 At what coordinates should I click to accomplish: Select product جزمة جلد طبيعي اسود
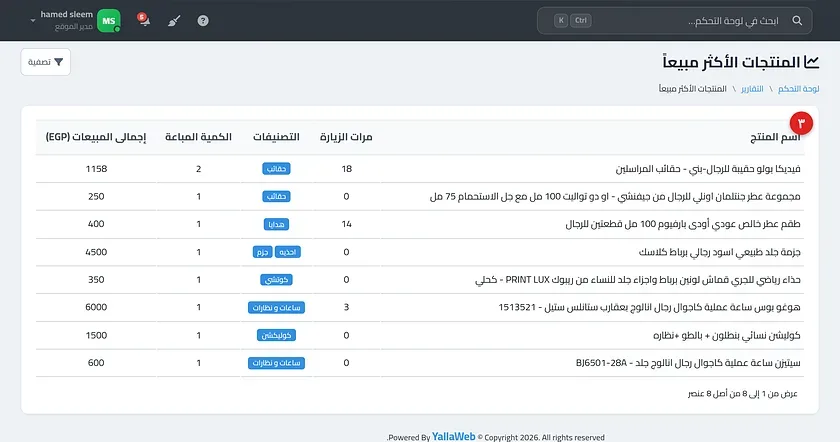pos(719,252)
